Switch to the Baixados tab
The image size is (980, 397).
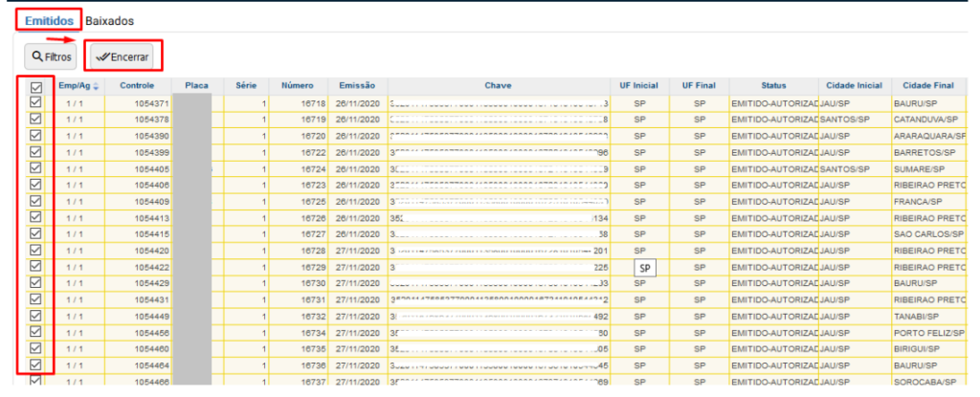pos(109,20)
